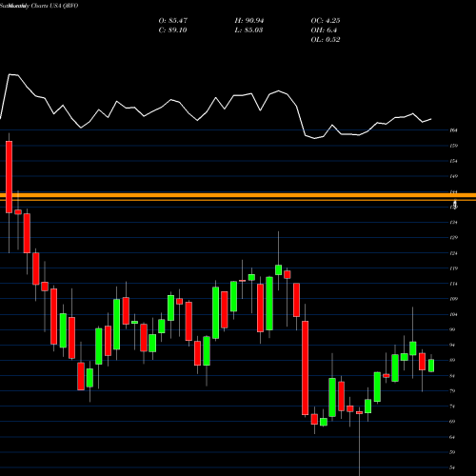Click the tallest red candle starting near 160
The width and height of the screenshot is (476, 476).
coord(9,177)
